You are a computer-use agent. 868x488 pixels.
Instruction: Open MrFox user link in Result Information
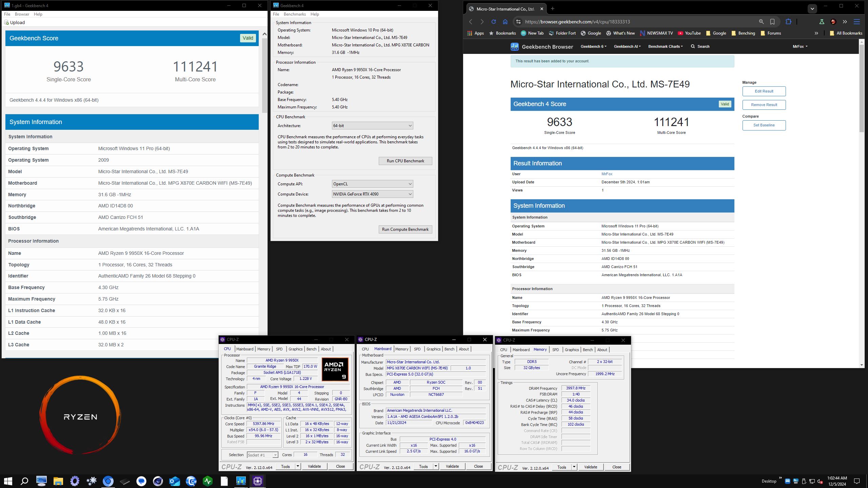pos(607,174)
